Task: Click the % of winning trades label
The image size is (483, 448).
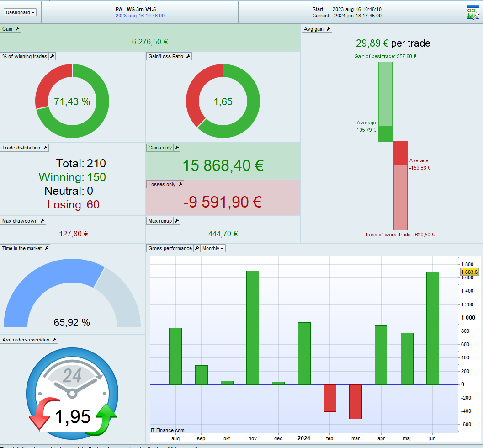Action: 25,56
